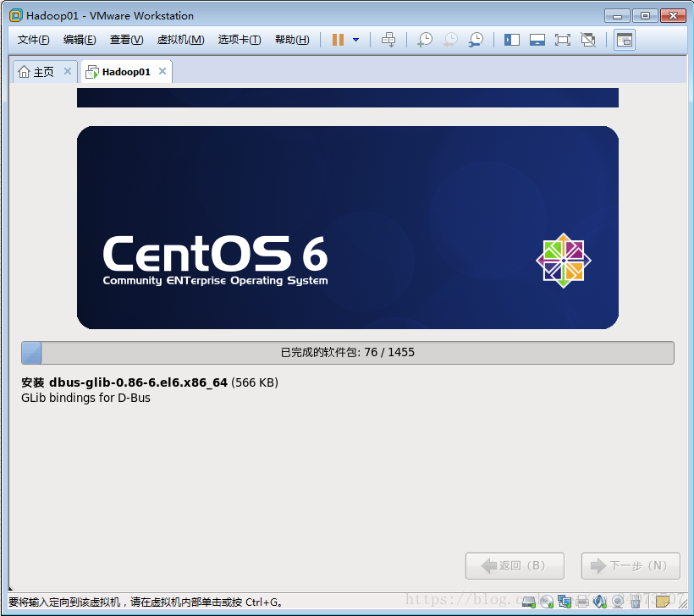Screen dimensions: 694x616
Task: Toggle the thumbnail bar view
Action: pos(537,40)
